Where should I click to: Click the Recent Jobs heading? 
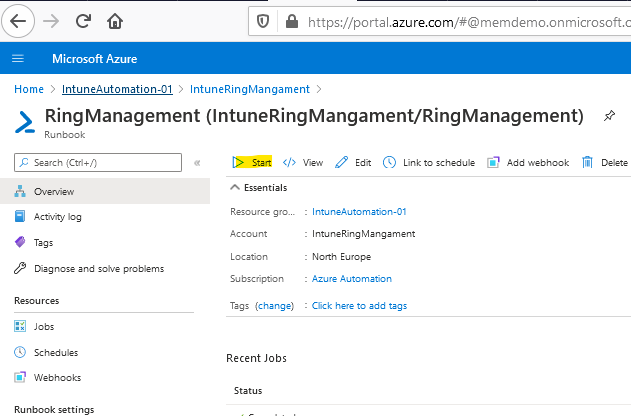pyautogui.click(x=256, y=358)
